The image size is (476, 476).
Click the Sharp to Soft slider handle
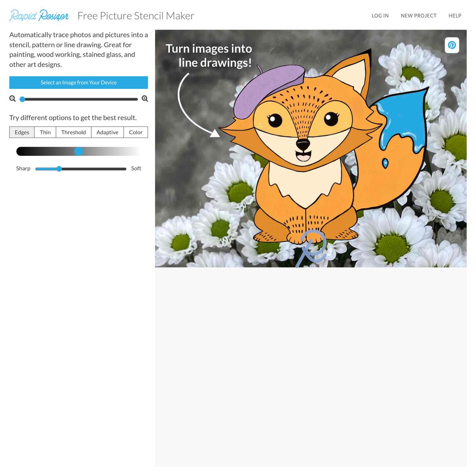click(x=59, y=169)
